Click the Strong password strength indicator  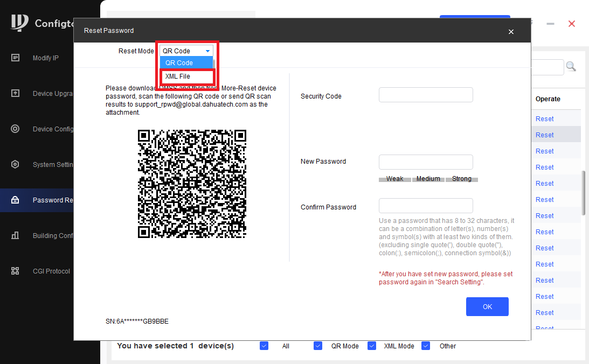pyautogui.click(x=462, y=179)
